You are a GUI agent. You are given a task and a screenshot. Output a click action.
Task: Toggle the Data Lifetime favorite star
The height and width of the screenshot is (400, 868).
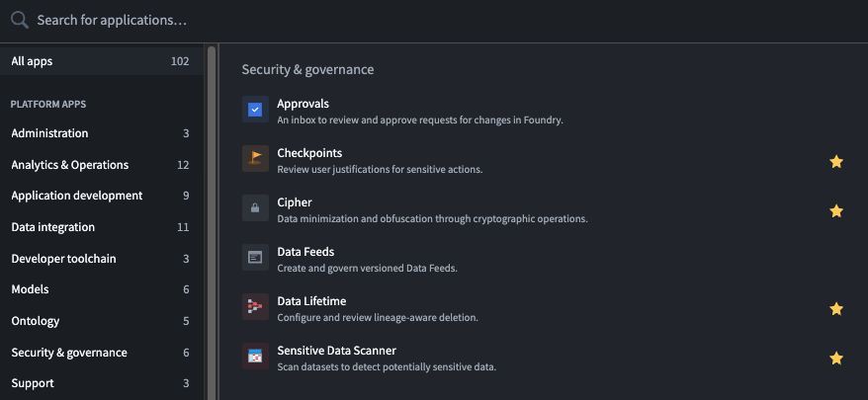click(836, 309)
